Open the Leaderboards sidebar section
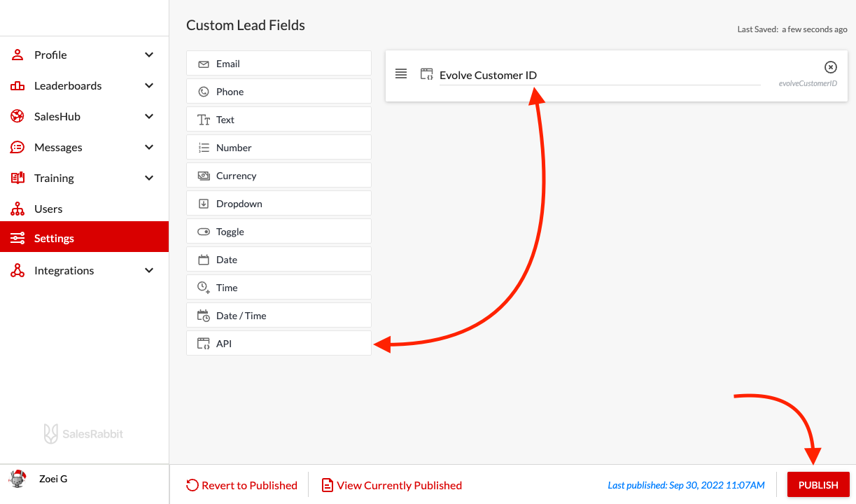This screenshot has width=856, height=504. 84,85
